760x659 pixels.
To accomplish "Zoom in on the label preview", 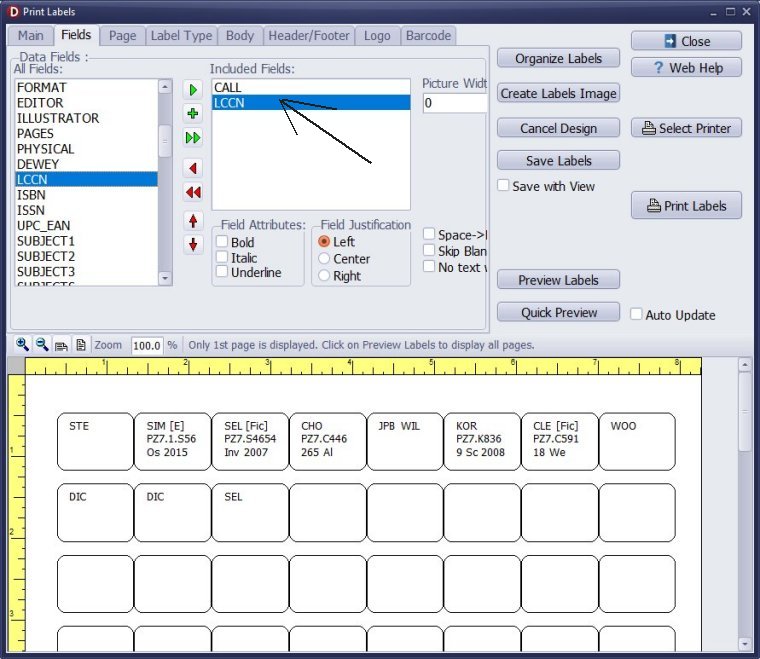I will (22, 344).
